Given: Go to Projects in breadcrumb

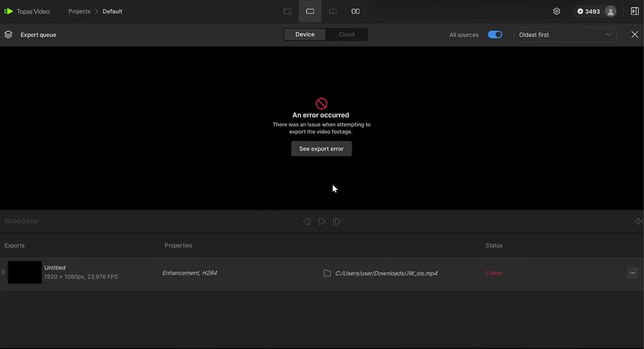Looking at the screenshot, I should pos(79,11).
